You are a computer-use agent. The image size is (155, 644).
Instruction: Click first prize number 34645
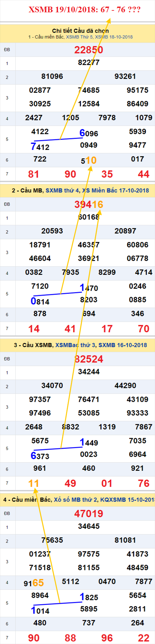tap(89, 526)
